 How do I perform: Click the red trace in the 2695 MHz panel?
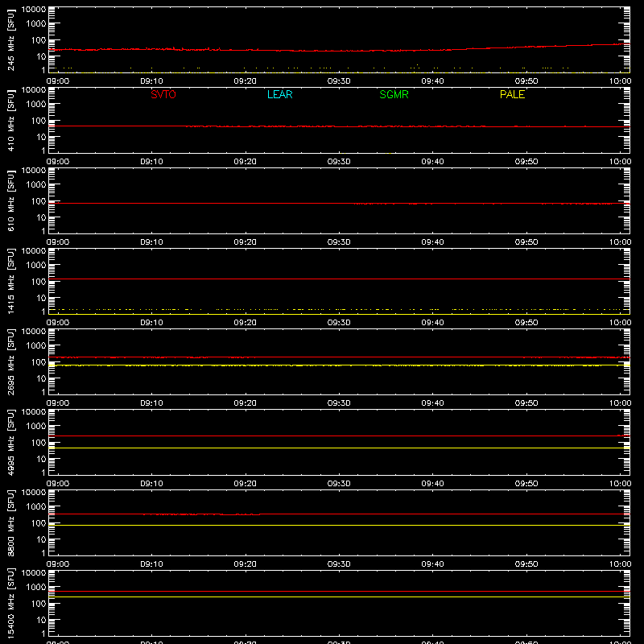coord(339,357)
